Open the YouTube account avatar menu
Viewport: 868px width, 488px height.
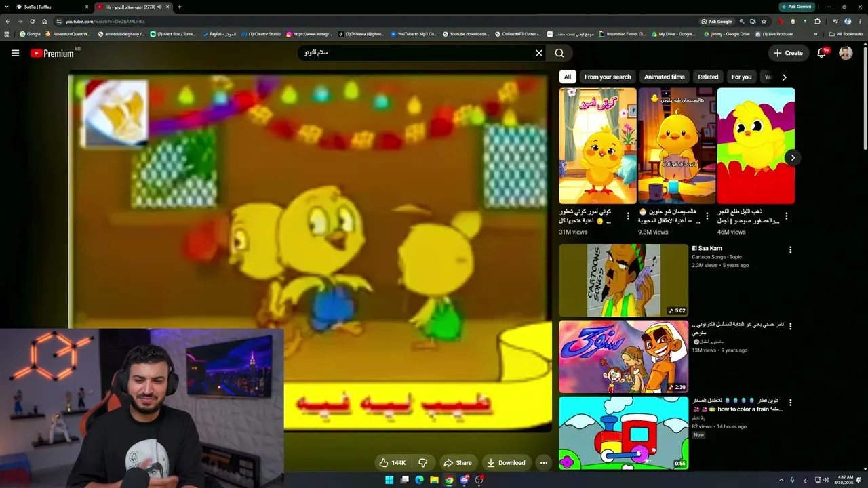(846, 53)
